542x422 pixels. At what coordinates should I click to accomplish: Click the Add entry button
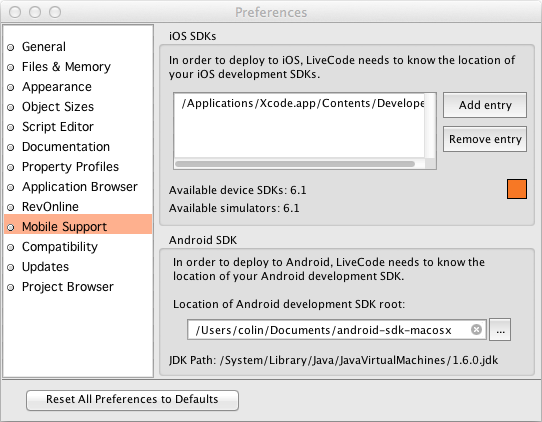[x=485, y=105]
